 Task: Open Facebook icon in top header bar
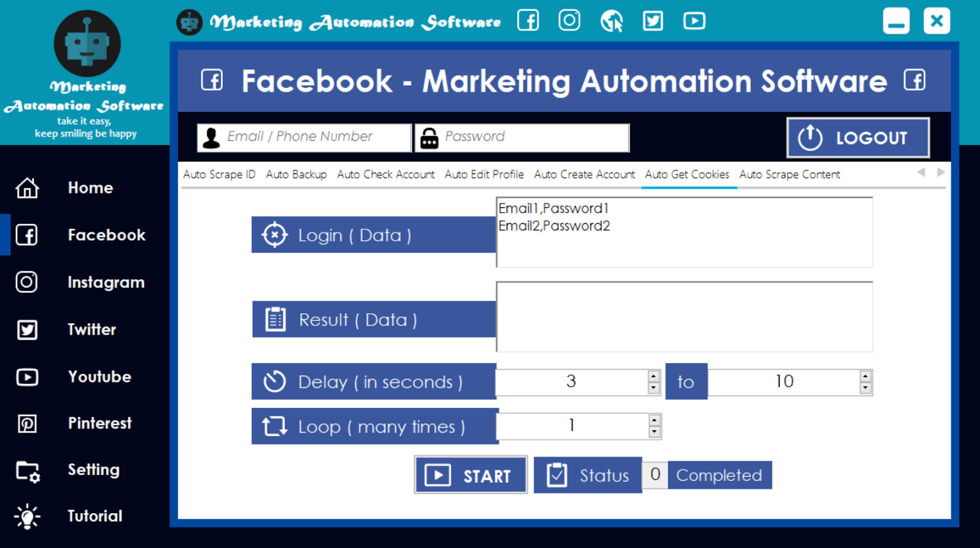click(528, 20)
